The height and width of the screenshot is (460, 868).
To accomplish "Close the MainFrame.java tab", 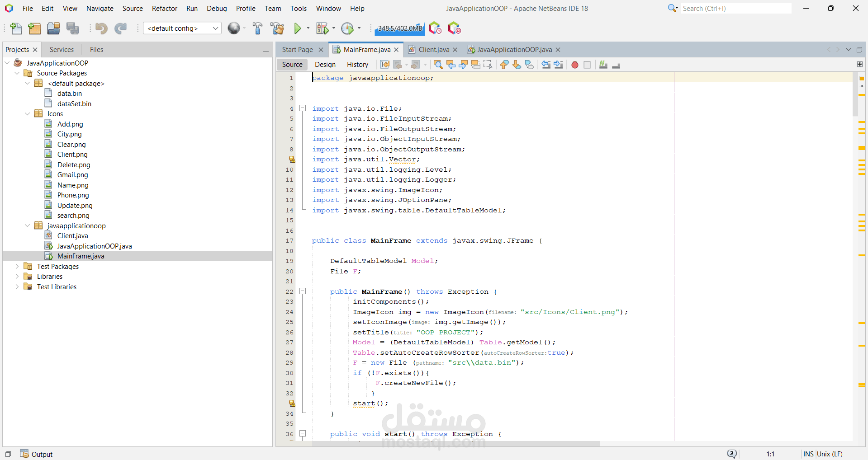I will (396, 50).
